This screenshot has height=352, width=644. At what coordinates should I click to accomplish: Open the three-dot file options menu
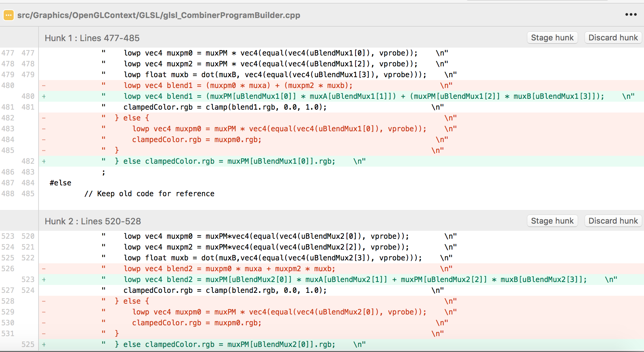[x=631, y=14]
